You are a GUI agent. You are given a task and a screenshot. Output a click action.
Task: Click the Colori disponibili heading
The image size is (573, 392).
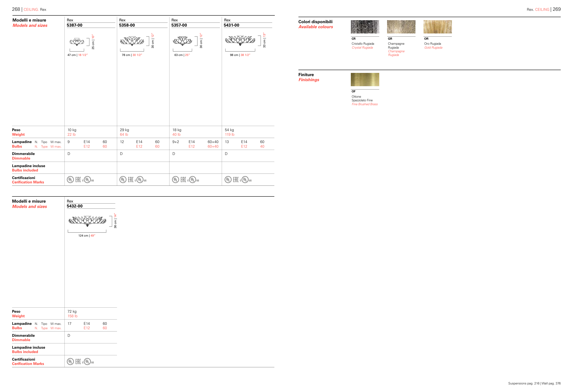[x=315, y=22]
